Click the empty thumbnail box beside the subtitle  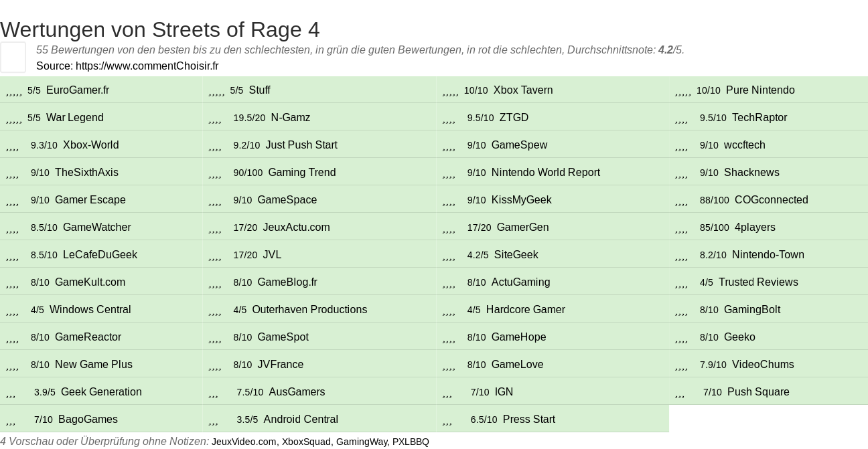pyautogui.click(x=13, y=57)
